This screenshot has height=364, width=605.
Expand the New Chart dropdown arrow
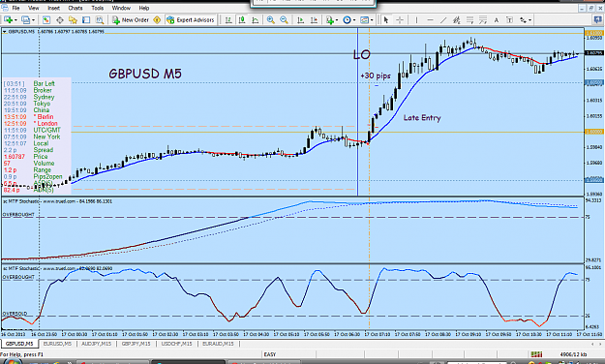[x=15, y=20]
